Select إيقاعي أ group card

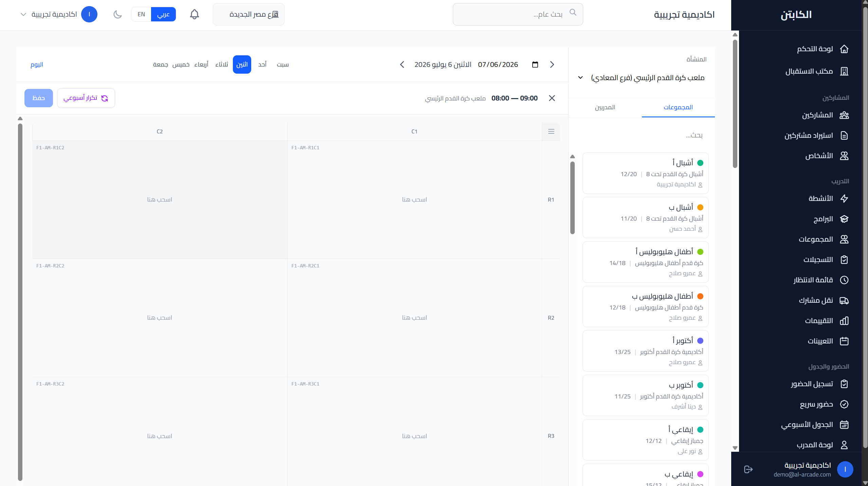[x=645, y=440]
